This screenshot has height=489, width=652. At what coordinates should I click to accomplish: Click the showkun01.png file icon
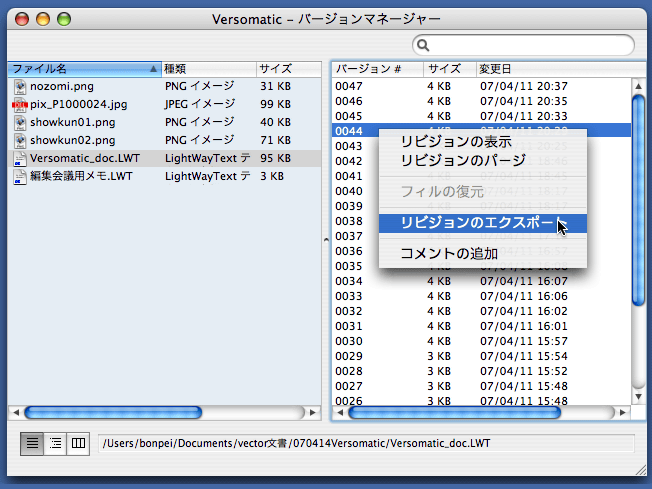click(x=20, y=122)
